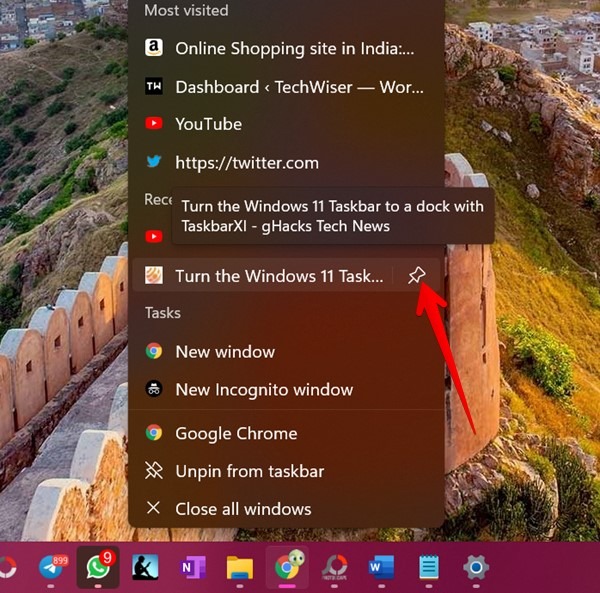The image size is (600, 593).
Task: Click the Amazon favicon
Action: click(154, 48)
